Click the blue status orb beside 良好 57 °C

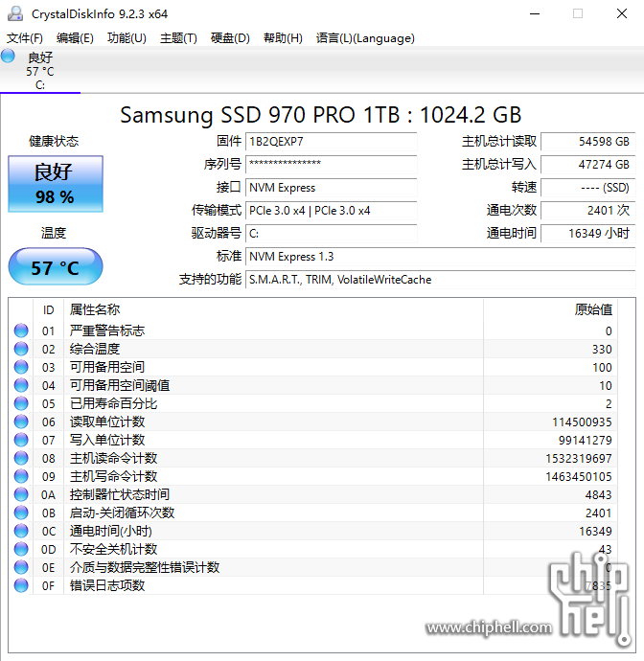coord(8,56)
